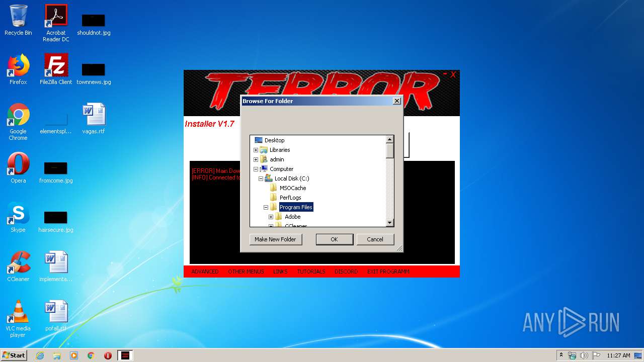Open CCleaner desktop shortcut
Viewport: 644px width, 362px height.
(x=18, y=266)
